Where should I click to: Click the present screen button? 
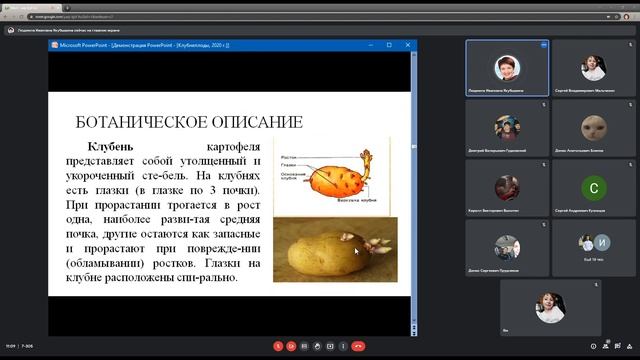pos(330,346)
